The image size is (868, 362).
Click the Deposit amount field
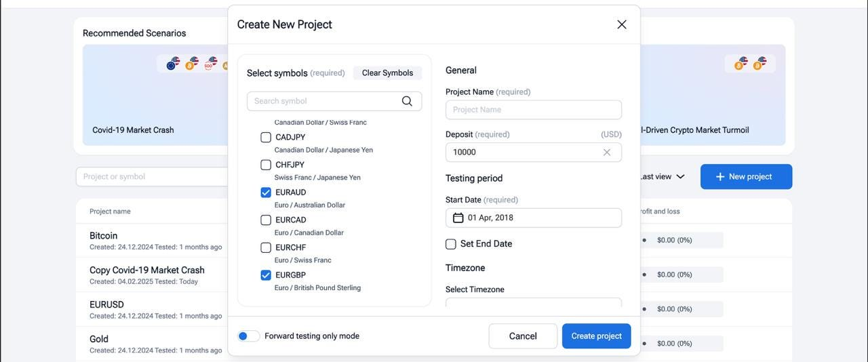click(534, 152)
